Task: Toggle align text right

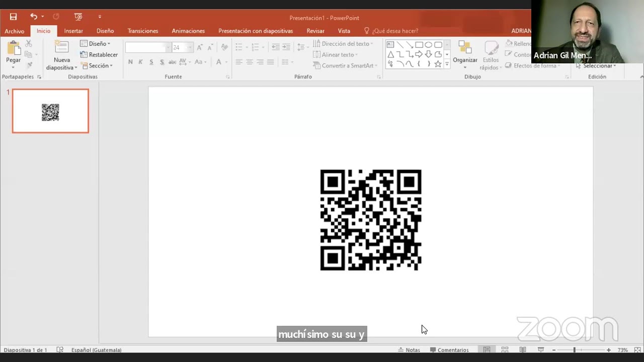Action: click(x=260, y=62)
